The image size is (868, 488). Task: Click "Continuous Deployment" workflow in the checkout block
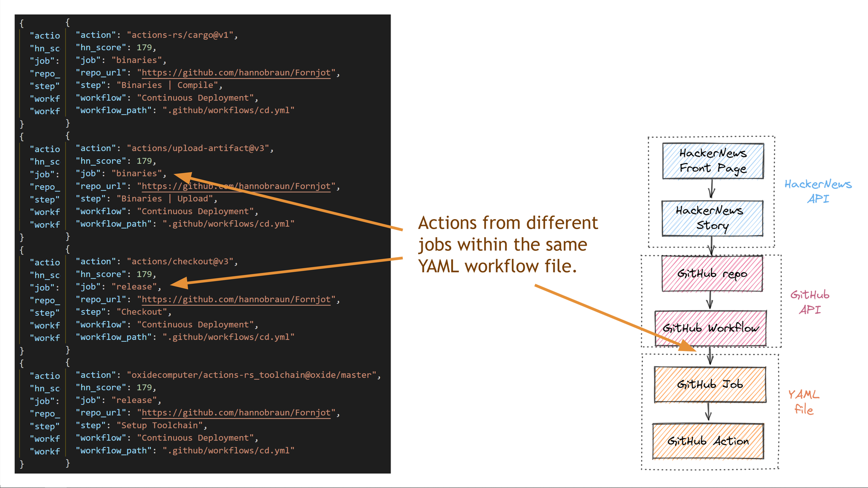pyautogui.click(x=167, y=325)
